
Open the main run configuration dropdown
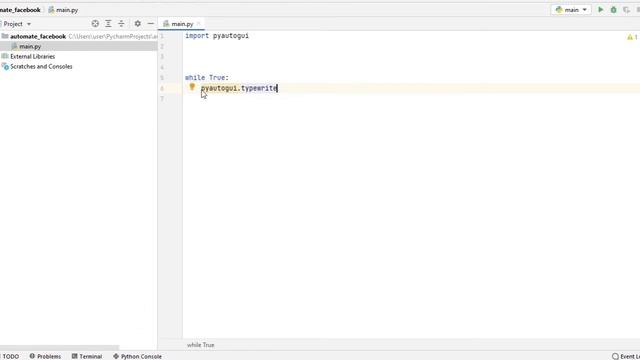(x=571, y=9)
